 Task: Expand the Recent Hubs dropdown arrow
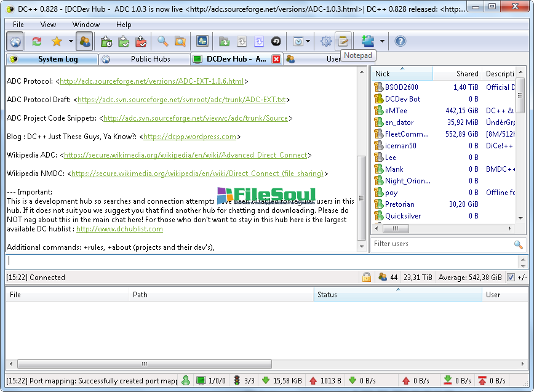(x=308, y=42)
